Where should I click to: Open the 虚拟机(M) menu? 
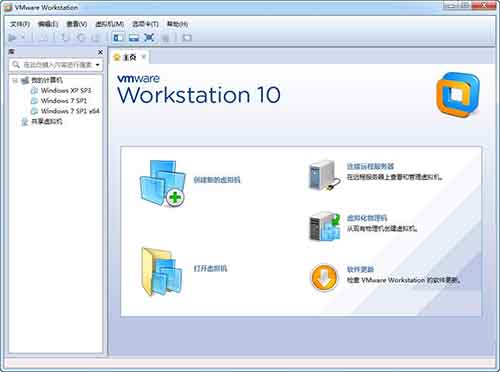(110, 24)
